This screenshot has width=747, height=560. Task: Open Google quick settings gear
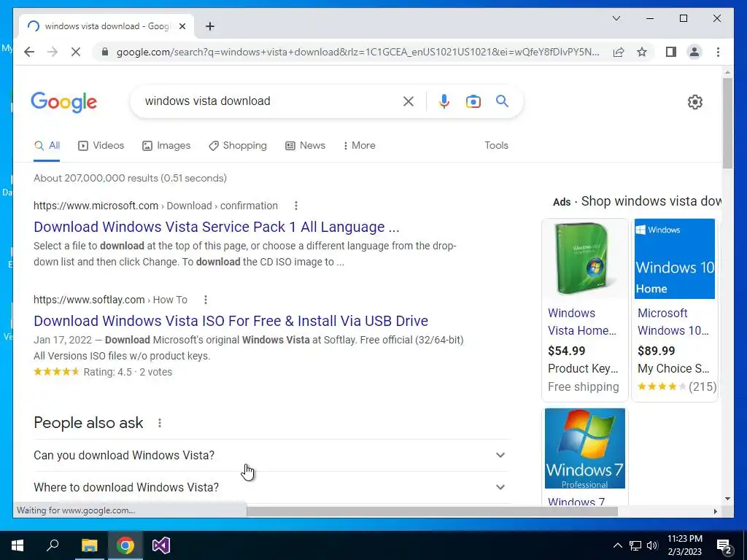click(695, 101)
